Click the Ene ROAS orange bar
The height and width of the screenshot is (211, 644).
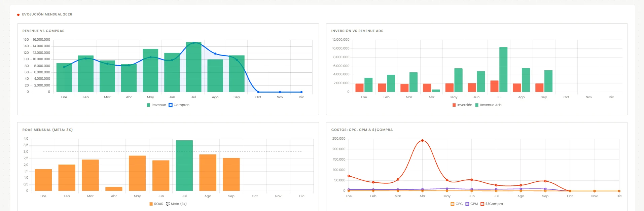coord(43,180)
